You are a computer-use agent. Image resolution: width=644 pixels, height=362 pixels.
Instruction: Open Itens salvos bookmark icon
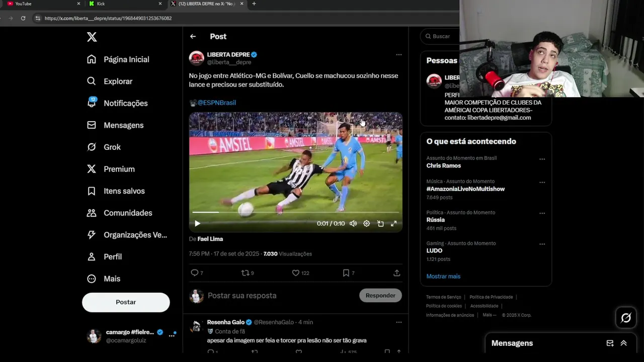click(x=92, y=191)
